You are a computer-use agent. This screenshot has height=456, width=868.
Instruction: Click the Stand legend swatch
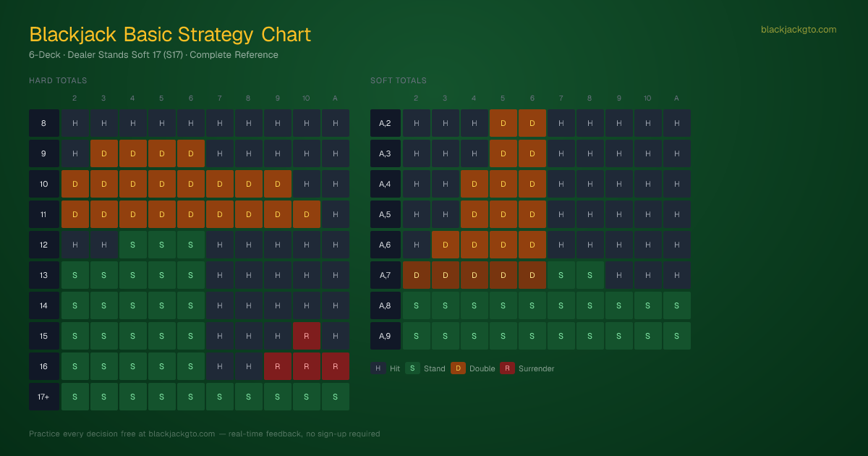pos(412,368)
